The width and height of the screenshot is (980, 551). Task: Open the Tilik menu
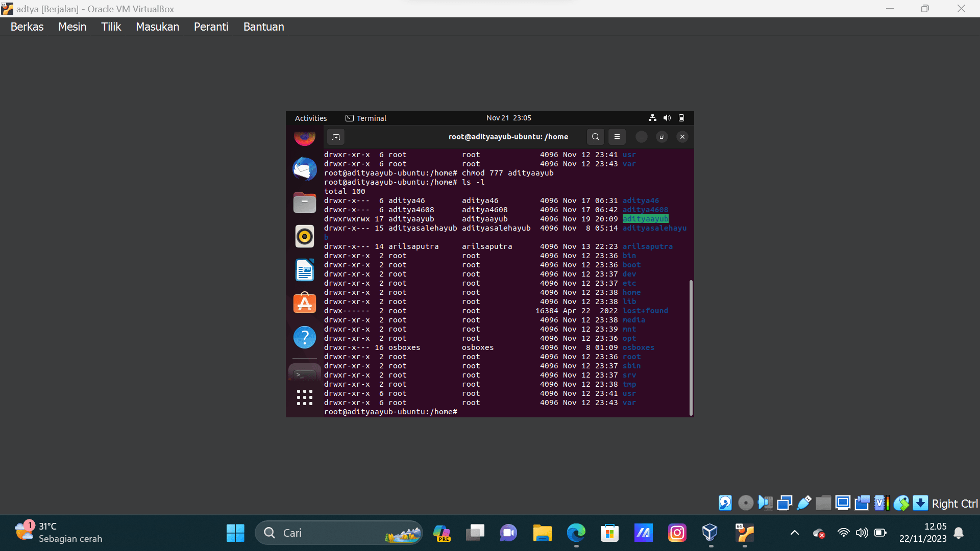click(x=111, y=27)
